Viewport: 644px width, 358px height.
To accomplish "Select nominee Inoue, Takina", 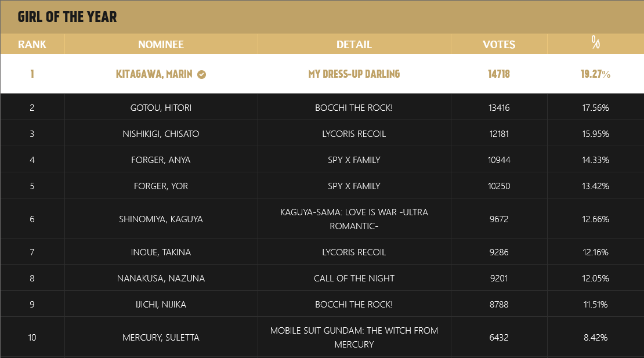I will pyautogui.click(x=161, y=252).
